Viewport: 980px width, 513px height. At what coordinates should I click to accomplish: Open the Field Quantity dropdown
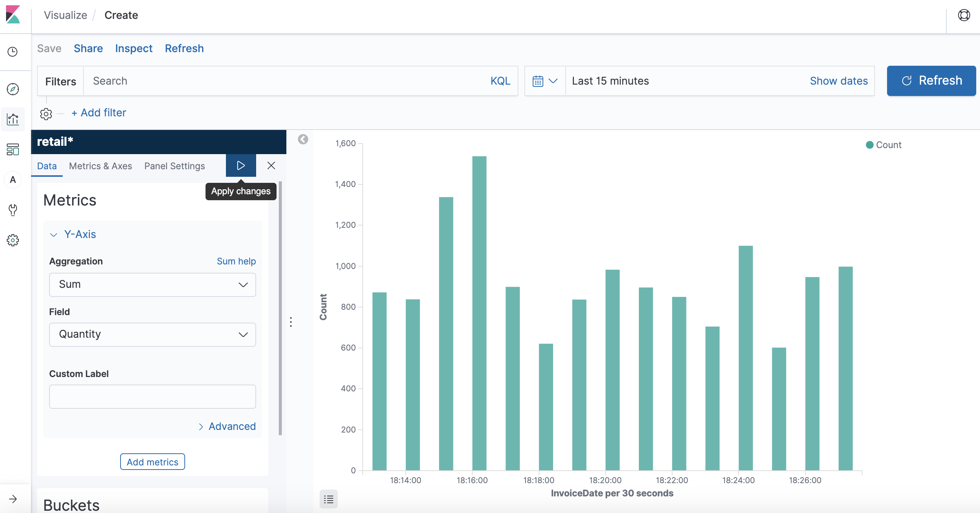click(x=152, y=334)
